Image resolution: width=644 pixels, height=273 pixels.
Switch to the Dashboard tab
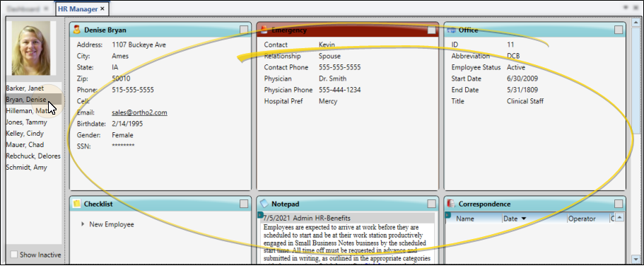coord(24,8)
